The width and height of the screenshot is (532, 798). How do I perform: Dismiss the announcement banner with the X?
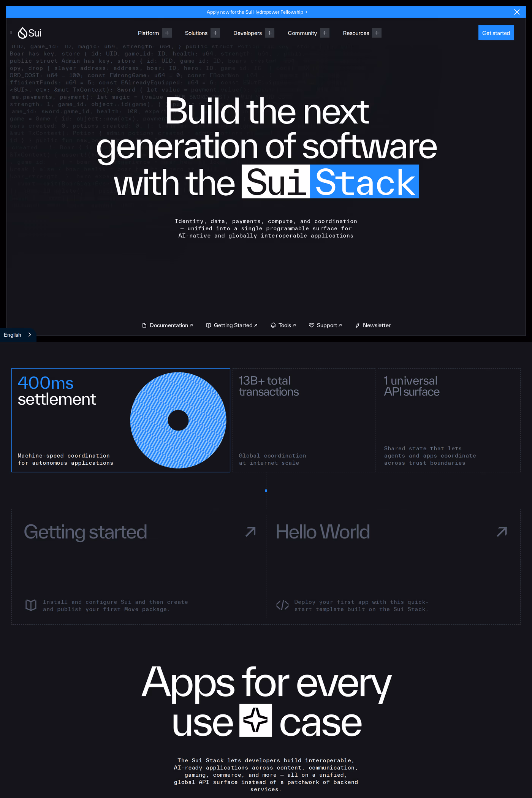click(x=517, y=12)
